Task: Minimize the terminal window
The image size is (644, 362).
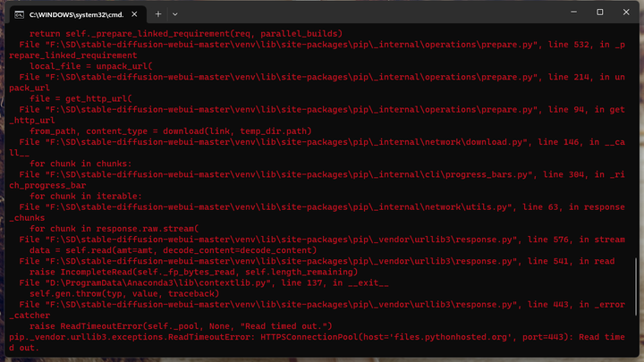Action: tap(573, 12)
